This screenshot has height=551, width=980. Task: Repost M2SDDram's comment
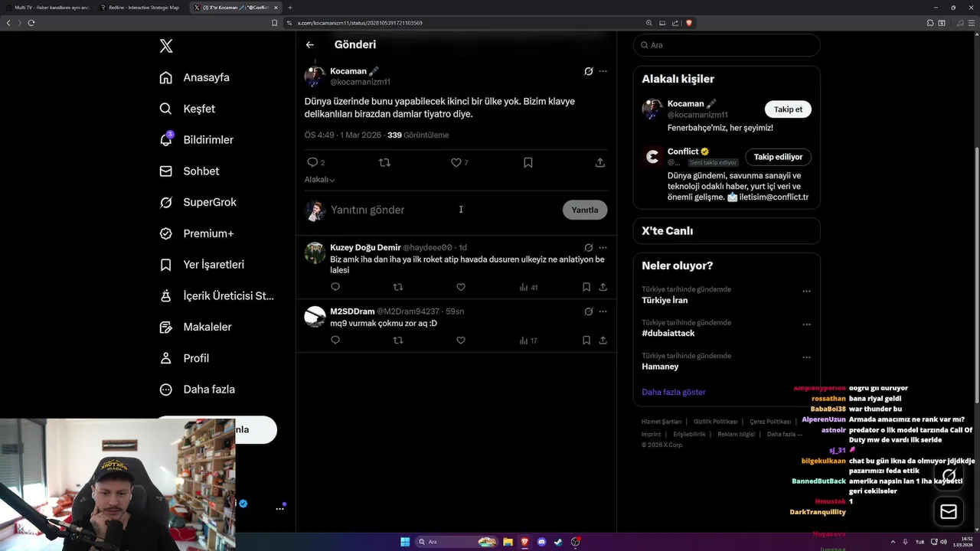pos(398,341)
